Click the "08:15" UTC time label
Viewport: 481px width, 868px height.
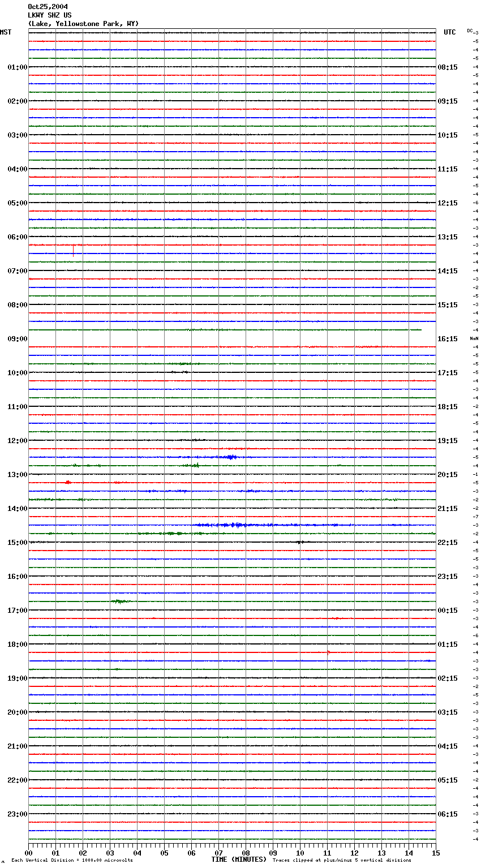point(448,67)
